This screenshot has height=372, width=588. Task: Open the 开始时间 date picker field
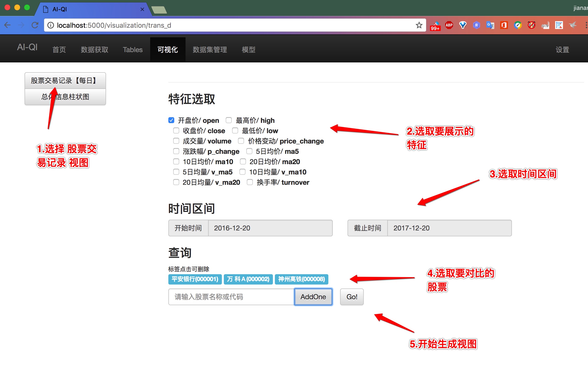270,228
